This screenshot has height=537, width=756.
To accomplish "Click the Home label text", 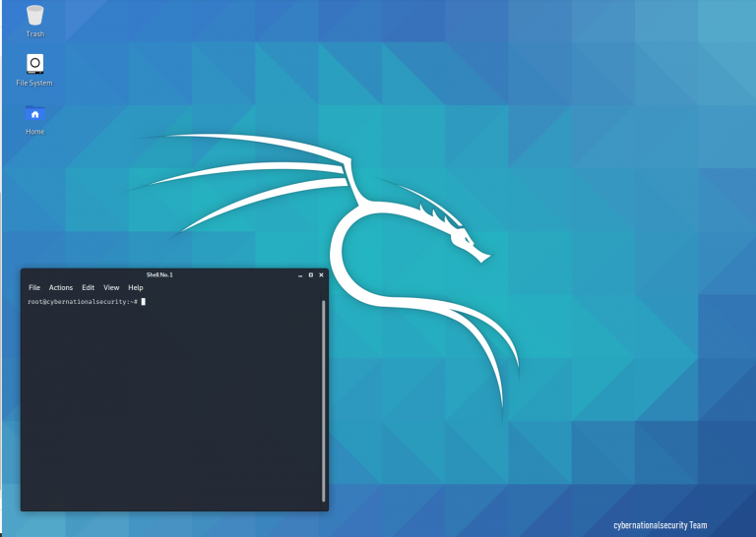I will [x=34, y=132].
